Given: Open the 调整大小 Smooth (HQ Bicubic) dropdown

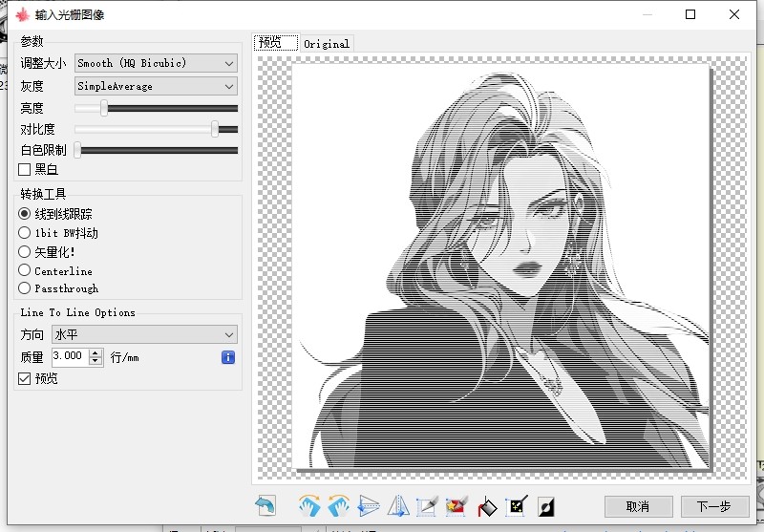Looking at the screenshot, I should (x=156, y=63).
